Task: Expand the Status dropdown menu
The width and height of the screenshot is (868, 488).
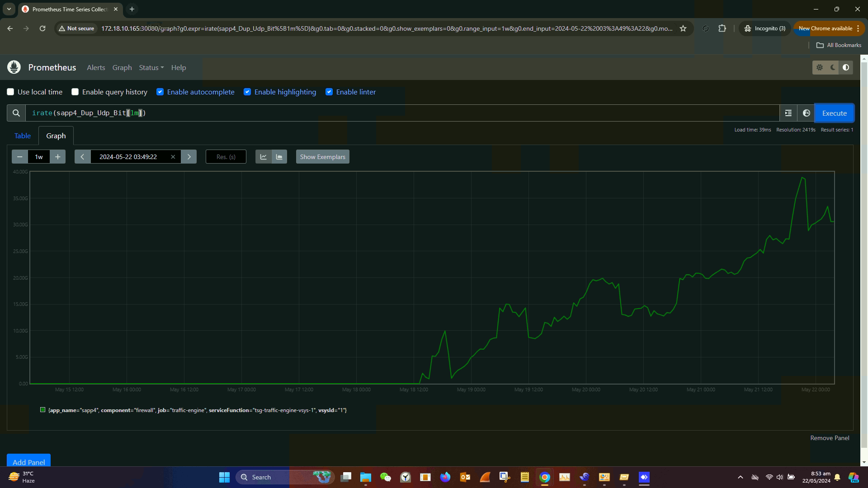Action: point(151,67)
